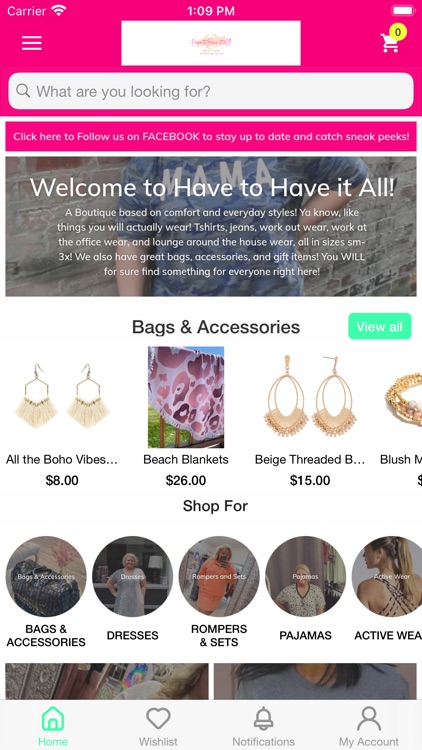View all Bags & Accessories

[x=379, y=326]
